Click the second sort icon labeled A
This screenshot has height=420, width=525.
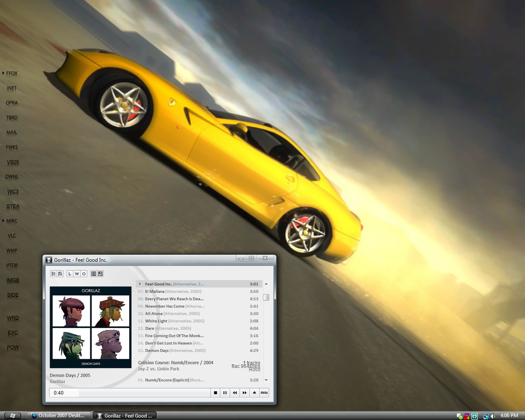pyautogui.click(x=60, y=274)
